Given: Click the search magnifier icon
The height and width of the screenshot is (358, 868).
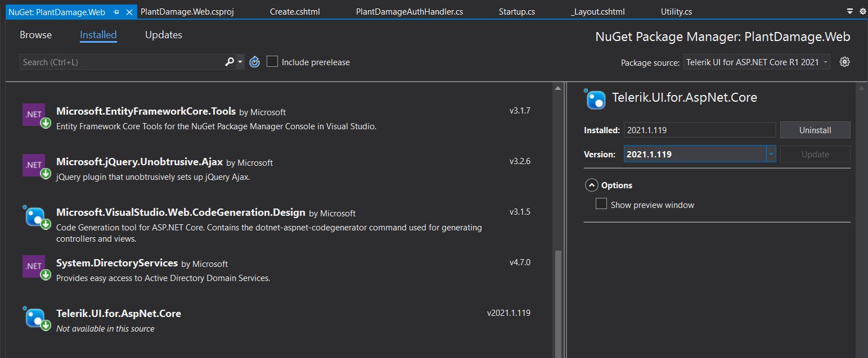Looking at the screenshot, I should (230, 62).
